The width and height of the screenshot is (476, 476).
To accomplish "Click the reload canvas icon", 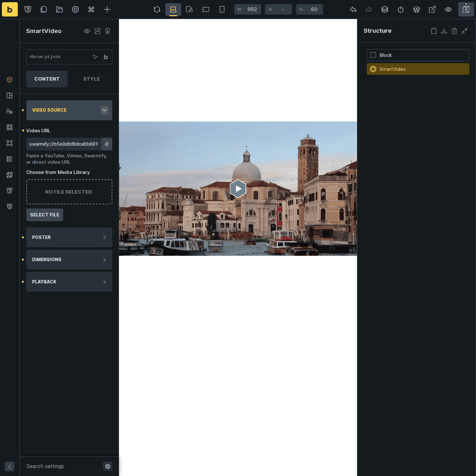I will (x=157, y=10).
